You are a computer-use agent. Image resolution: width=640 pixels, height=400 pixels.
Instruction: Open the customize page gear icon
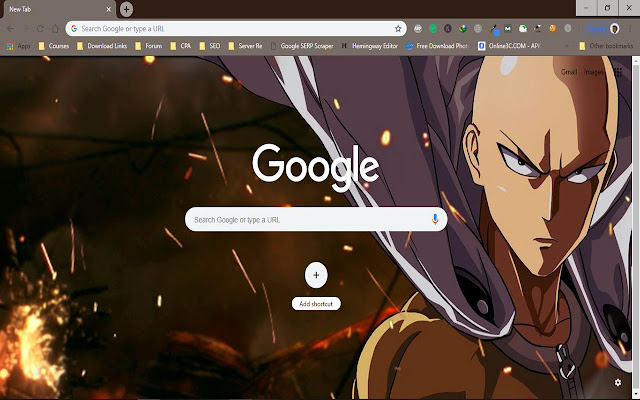pos(617,383)
